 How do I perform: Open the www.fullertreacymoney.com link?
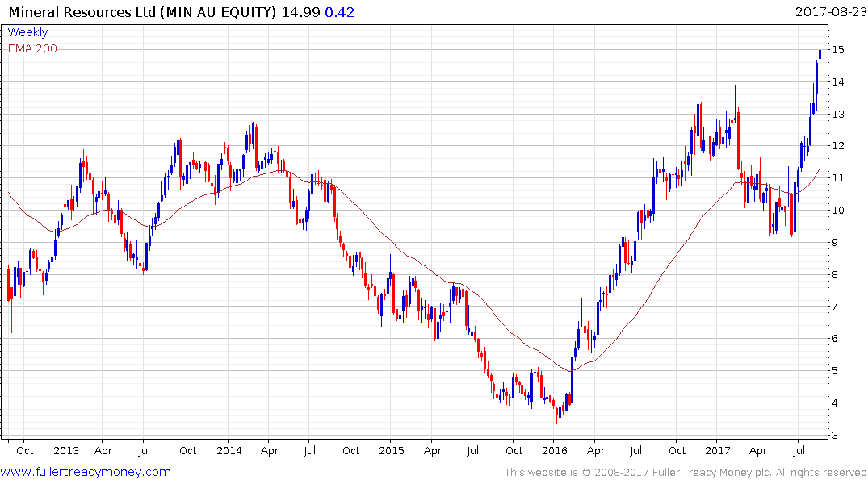[86, 473]
